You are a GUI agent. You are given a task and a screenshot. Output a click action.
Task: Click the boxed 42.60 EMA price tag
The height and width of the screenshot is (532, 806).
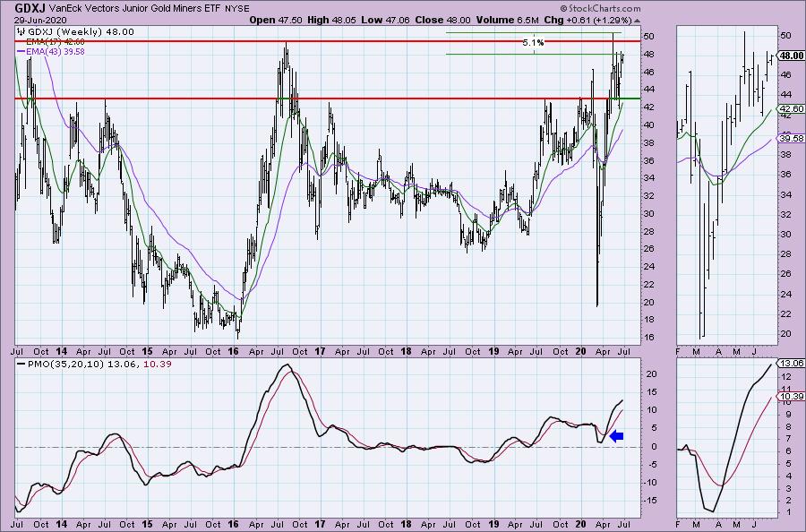[792, 109]
